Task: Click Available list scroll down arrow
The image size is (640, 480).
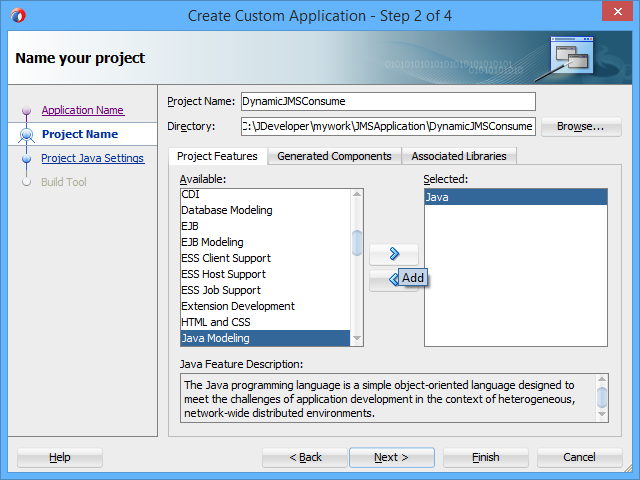Action: (x=357, y=338)
